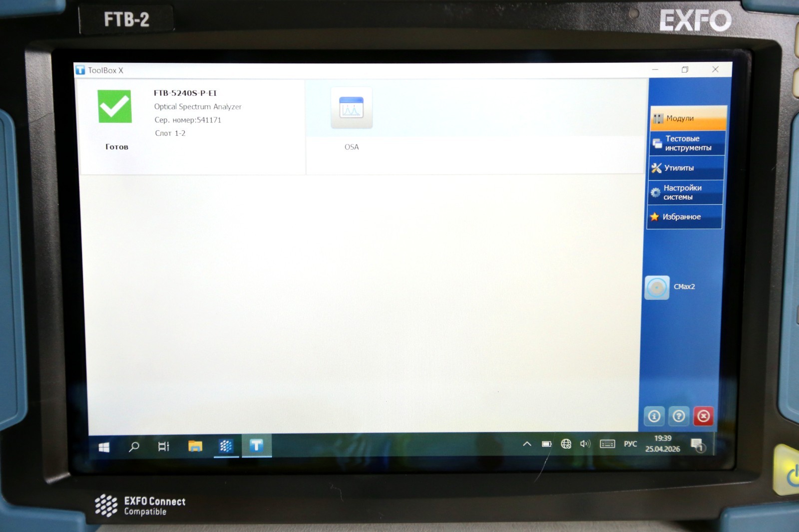Click the ToolBox X title bar icon
This screenshot has width=799, height=532.
(x=80, y=70)
